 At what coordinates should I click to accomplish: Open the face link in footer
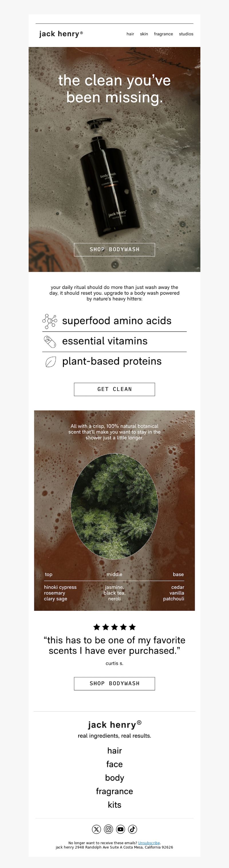114,764
